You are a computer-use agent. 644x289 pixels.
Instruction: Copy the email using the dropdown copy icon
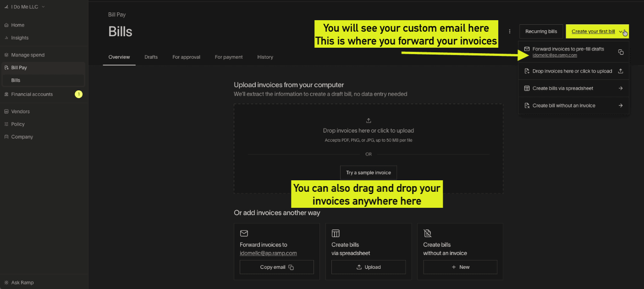click(621, 52)
